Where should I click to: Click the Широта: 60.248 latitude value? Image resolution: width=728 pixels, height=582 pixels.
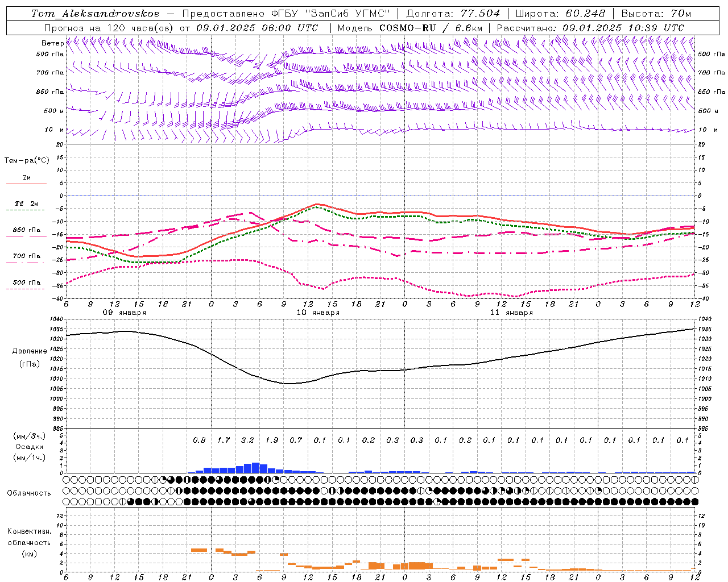[x=560, y=14]
